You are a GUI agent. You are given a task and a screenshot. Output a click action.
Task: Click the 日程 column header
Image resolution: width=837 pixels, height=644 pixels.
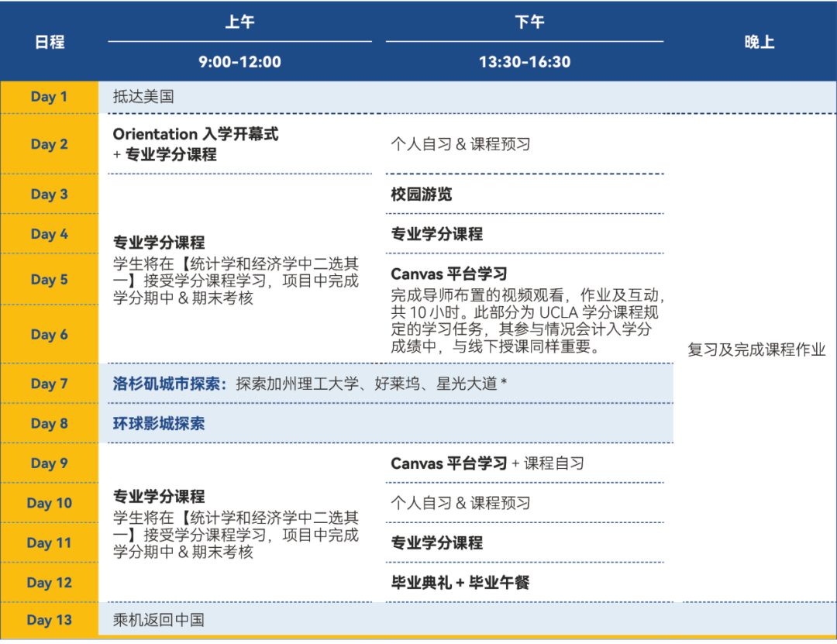(50, 42)
